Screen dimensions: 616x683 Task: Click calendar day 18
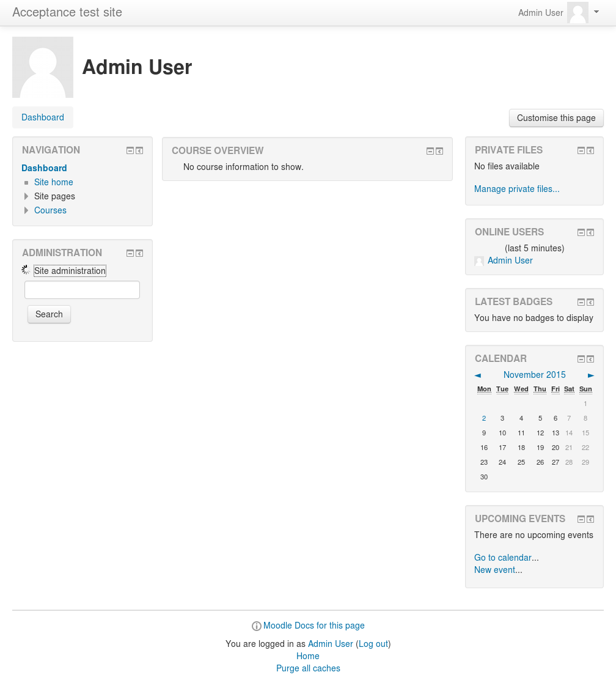pyautogui.click(x=521, y=448)
